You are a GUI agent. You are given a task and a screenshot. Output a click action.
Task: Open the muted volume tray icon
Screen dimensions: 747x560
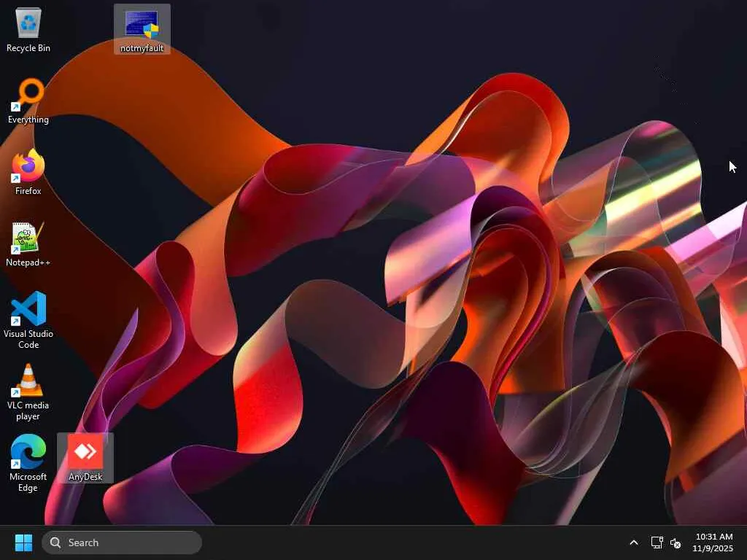point(676,542)
